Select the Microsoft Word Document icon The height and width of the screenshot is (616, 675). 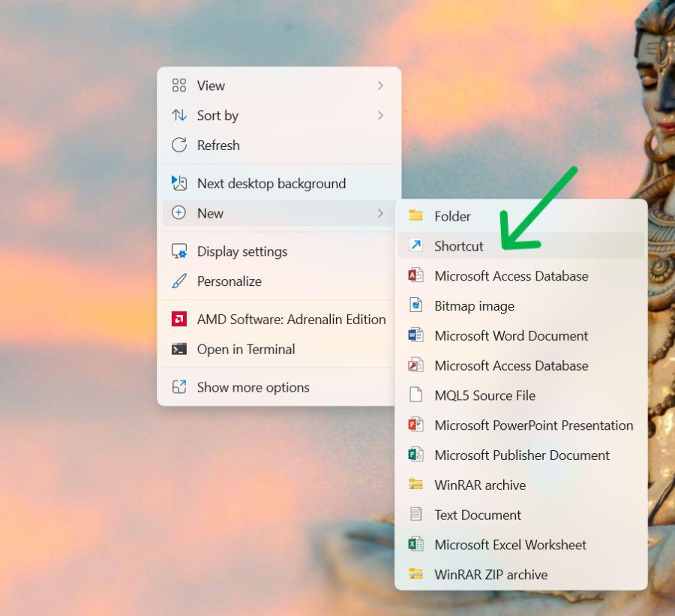click(415, 335)
